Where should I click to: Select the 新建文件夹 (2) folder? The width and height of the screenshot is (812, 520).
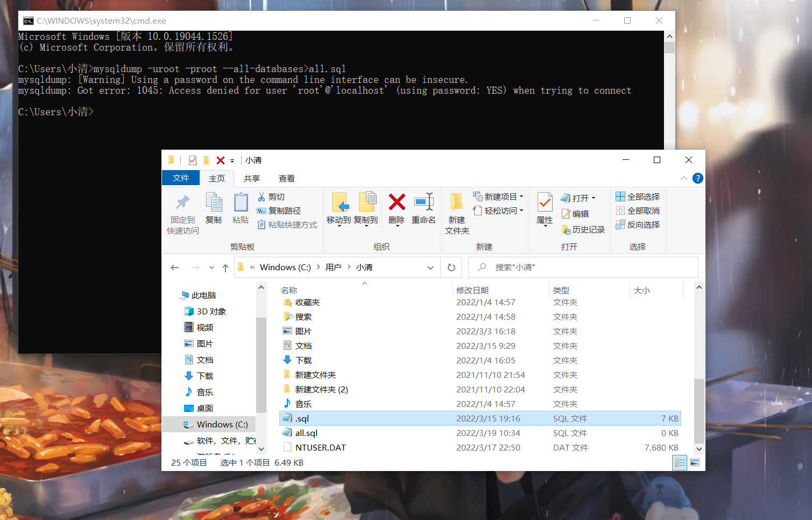pos(315,390)
